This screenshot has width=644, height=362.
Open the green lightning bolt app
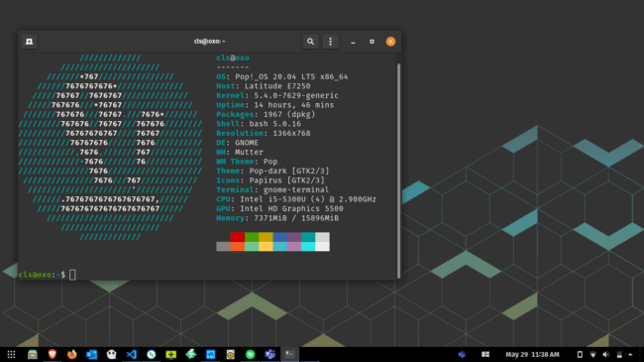pyautogui.click(x=190, y=354)
